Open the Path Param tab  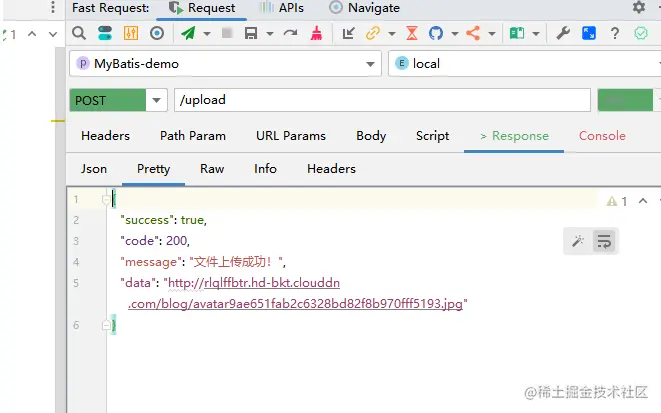click(193, 136)
